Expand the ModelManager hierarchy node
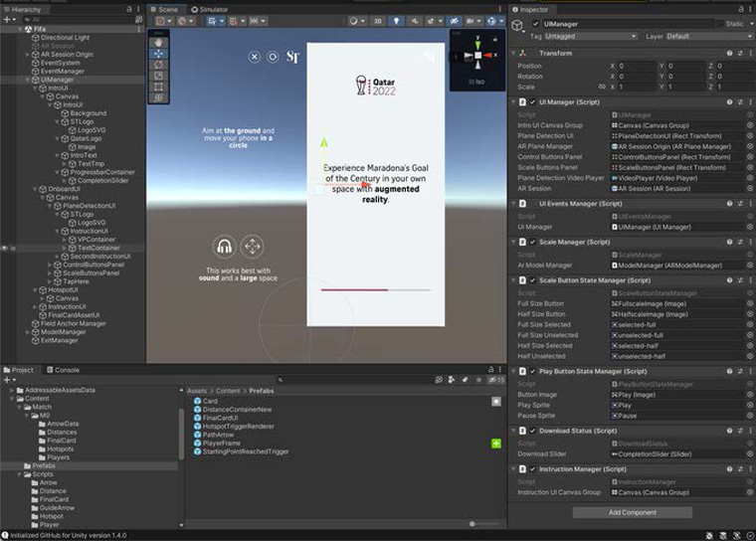The width and height of the screenshot is (756, 541). 28,332
